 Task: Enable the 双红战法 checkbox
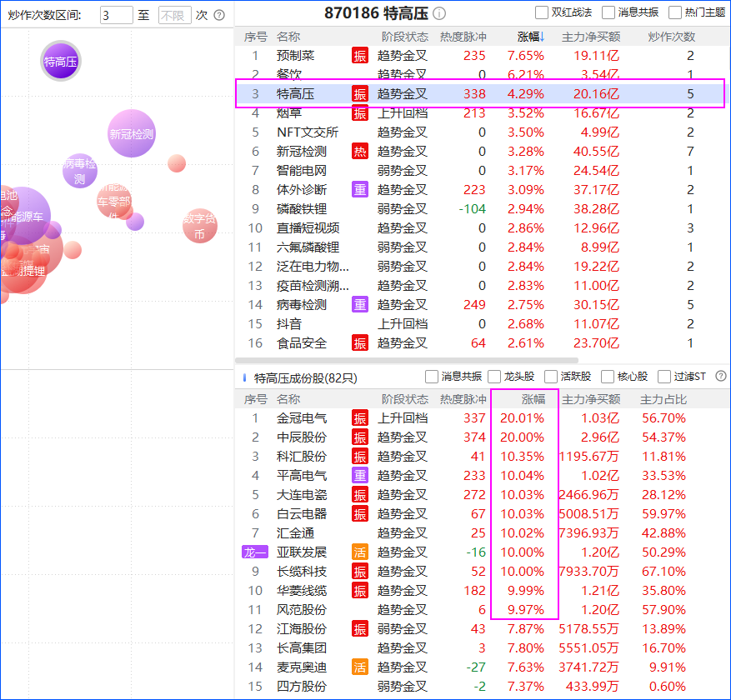click(542, 12)
